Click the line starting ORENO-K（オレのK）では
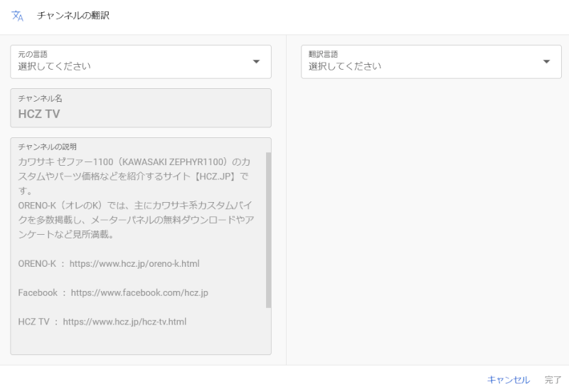 pos(135,206)
